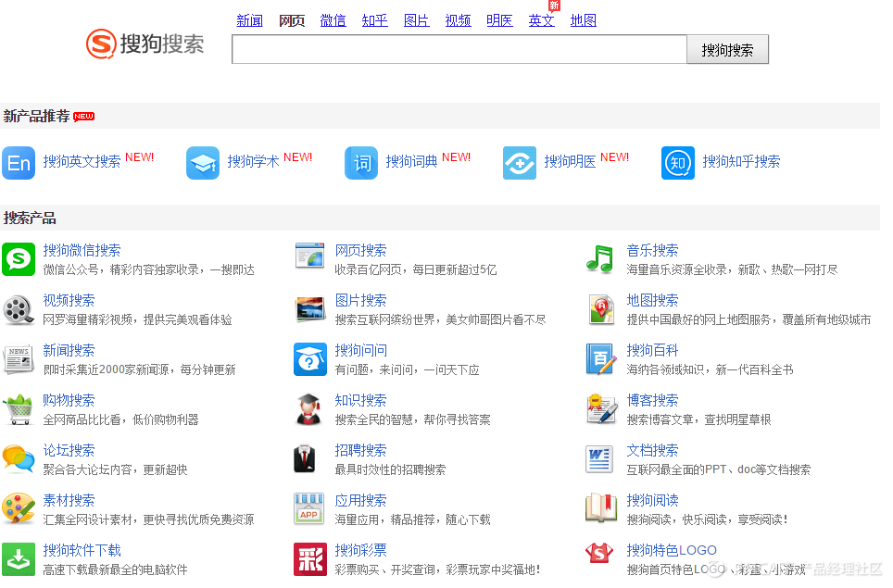This screenshot has height=588, width=893.
Task: Open the 搜狗问问 link
Action: point(360,351)
